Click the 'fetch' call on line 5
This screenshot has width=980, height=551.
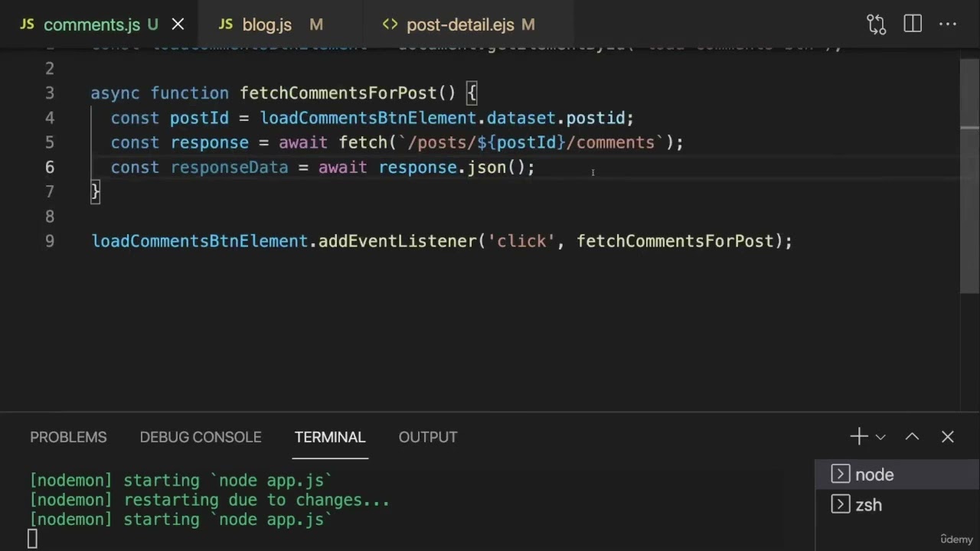[363, 142]
